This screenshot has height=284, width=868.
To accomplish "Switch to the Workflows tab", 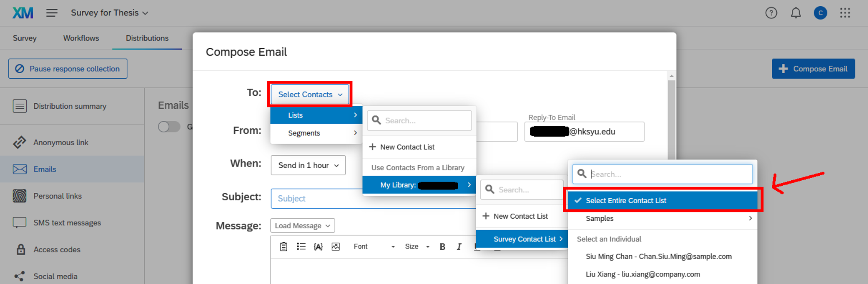I will pos(81,38).
